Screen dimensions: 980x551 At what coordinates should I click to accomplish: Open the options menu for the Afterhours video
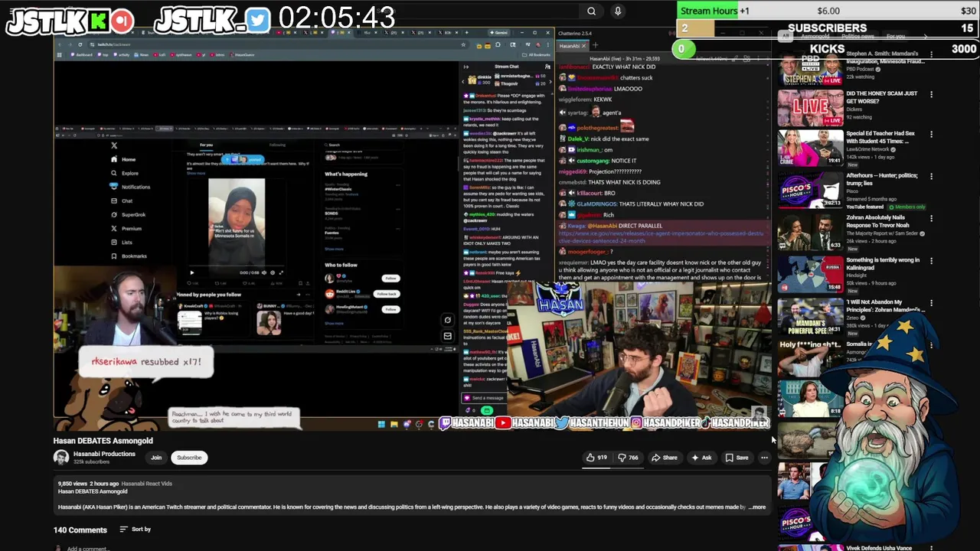931,176
